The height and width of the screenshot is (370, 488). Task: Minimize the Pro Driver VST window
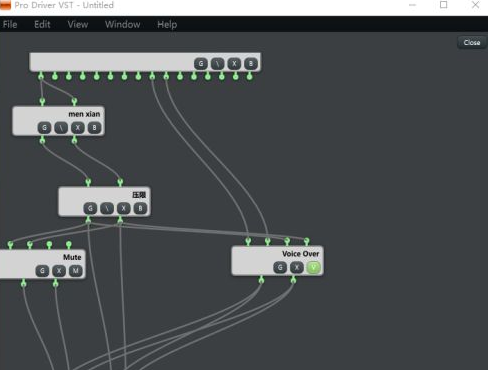[x=412, y=5]
